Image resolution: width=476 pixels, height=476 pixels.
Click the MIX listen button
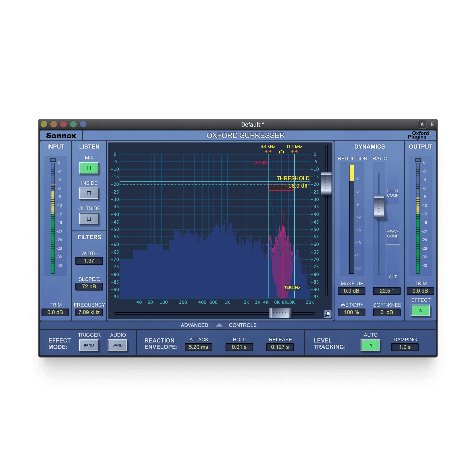(x=89, y=168)
